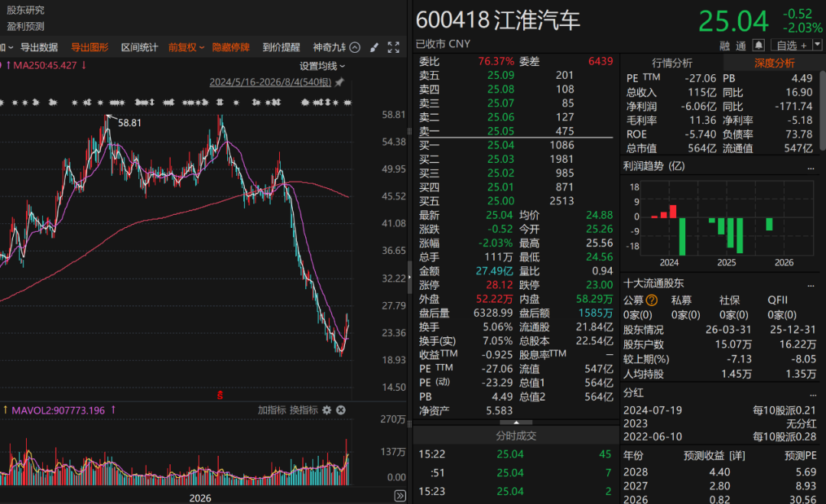Open the price alert bell icon
This screenshot has width=826, height=504.
[759, 45]
